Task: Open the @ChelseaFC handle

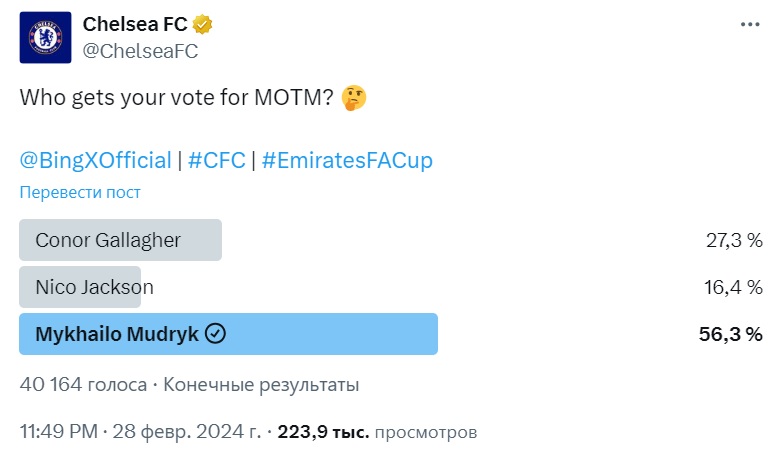Action: [x=140, y=51]
